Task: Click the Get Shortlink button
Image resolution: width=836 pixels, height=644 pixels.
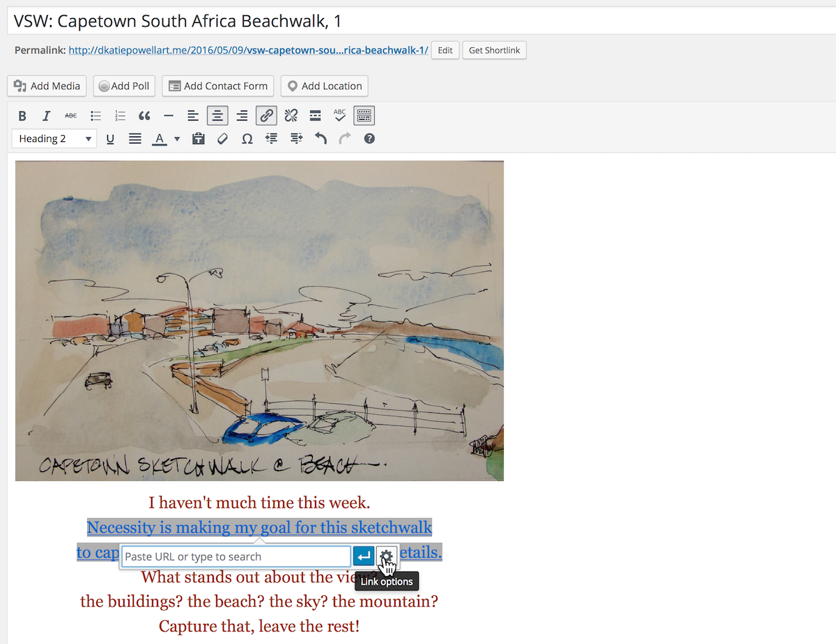Action: (494, 50)
